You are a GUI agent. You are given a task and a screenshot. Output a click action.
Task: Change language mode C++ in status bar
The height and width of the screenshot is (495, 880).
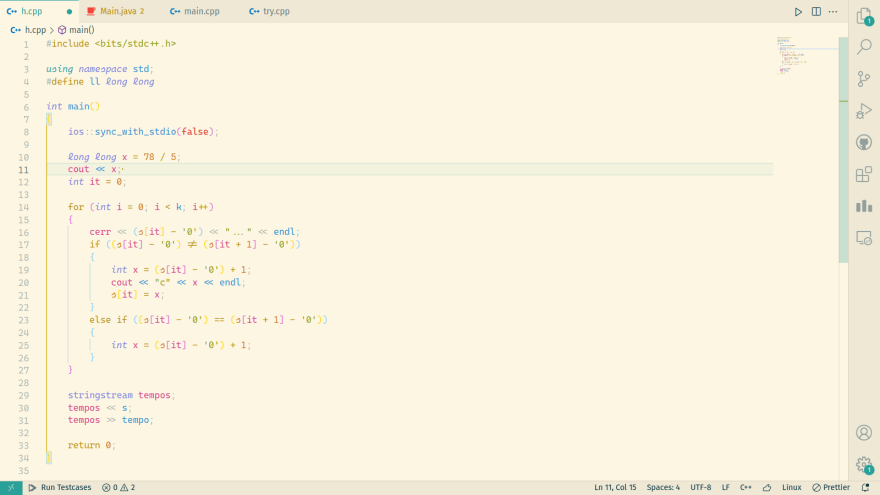point(745,488)
